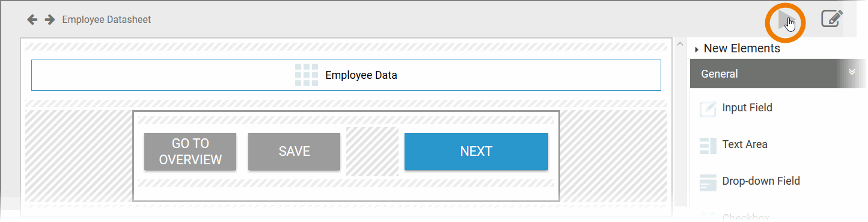Click the back arrow icon
Screen dimensions: 868x222
click(x=32, y=19)
